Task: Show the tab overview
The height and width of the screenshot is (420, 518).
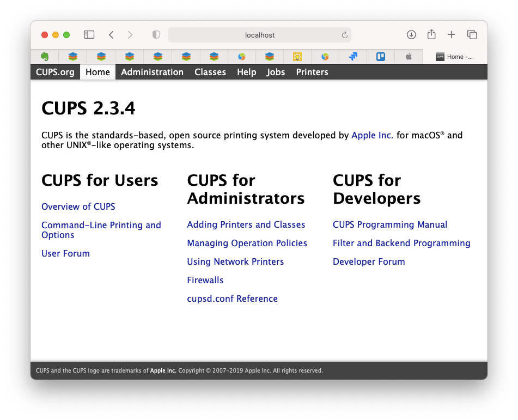Action: [471, 34]
